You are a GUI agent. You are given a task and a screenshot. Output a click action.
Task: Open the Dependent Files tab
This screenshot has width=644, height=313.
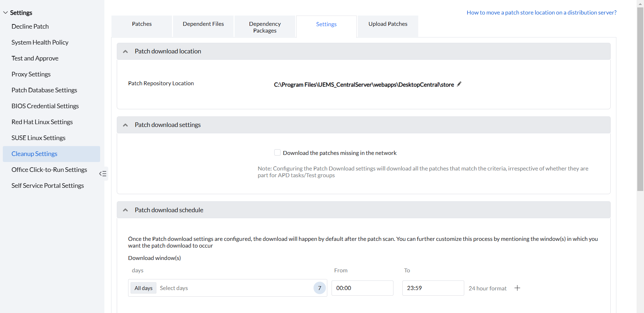tap(203, 24)
